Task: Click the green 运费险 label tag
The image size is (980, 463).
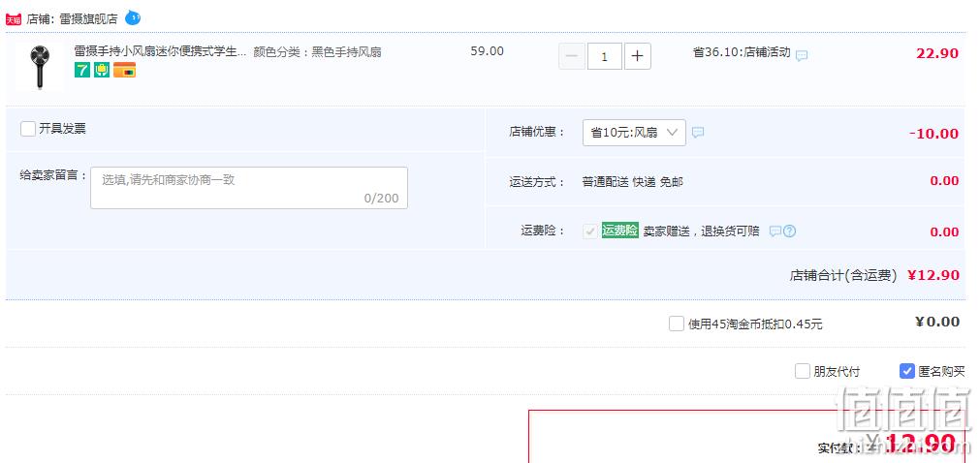Action: (x=620, y=230)
